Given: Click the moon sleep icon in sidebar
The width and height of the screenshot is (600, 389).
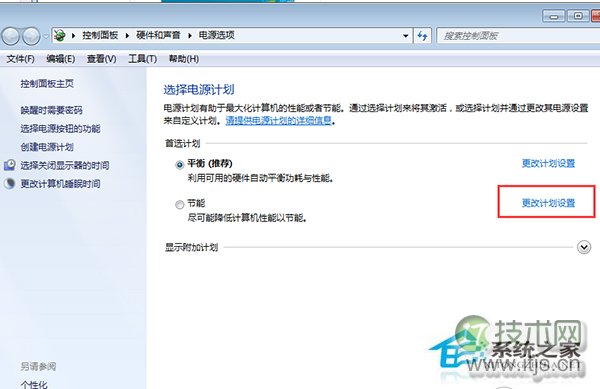Looking at the screenshot, I should coord(10,184).
